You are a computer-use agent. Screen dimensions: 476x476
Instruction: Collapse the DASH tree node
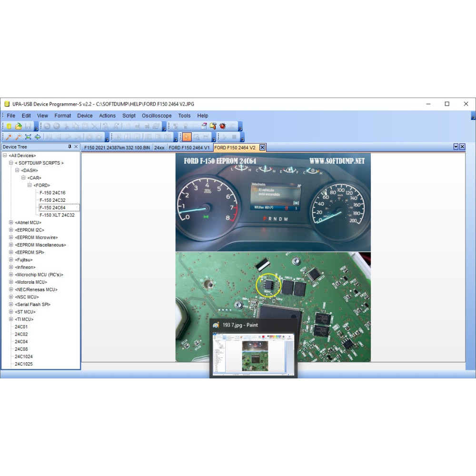pyautogui.click(x=17, y=170)
